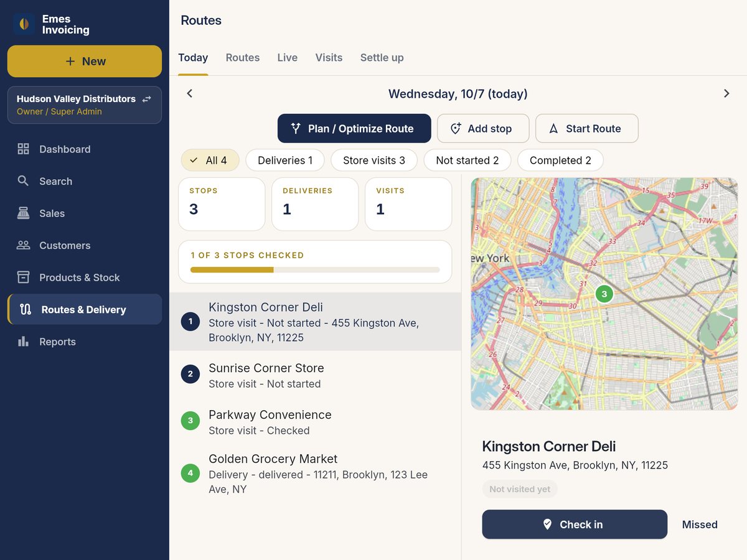Go to next day with right chevron
Screen dimensions: 747x560
click(726, 93)
